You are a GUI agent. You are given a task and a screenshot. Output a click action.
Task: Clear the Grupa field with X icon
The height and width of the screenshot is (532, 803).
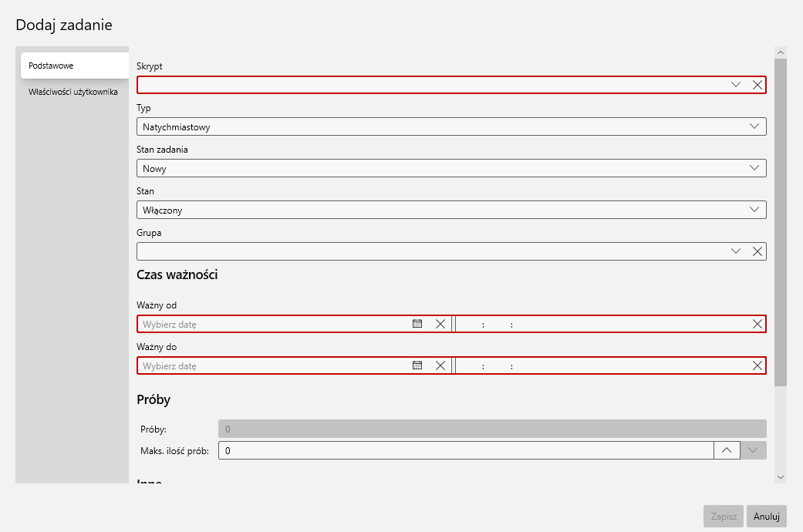(x=757, y=251)
